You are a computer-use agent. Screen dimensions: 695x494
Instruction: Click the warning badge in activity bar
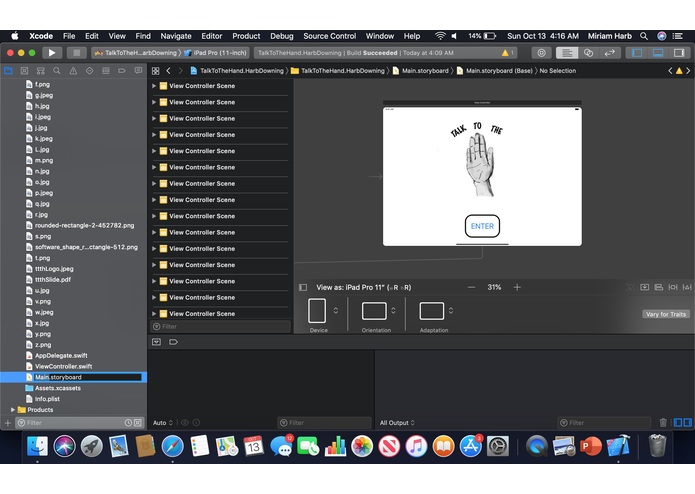pyautogui.click(x=508, y=53)
